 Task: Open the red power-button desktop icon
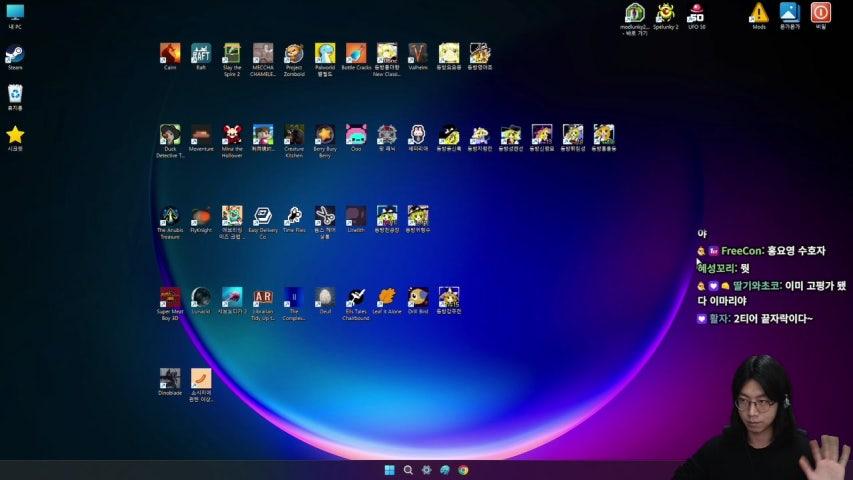point(820,14)
